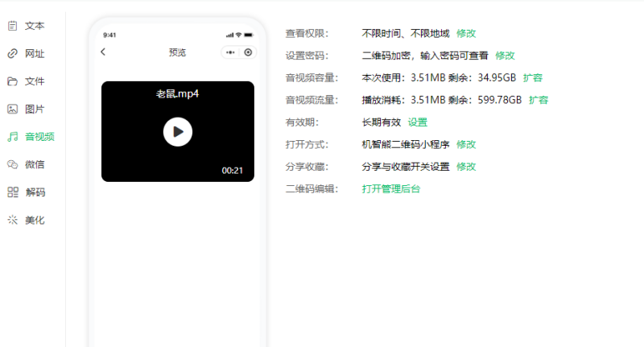
Task: Click the 微信 WeChat icon in sidebar
Action: click(13, 164)
